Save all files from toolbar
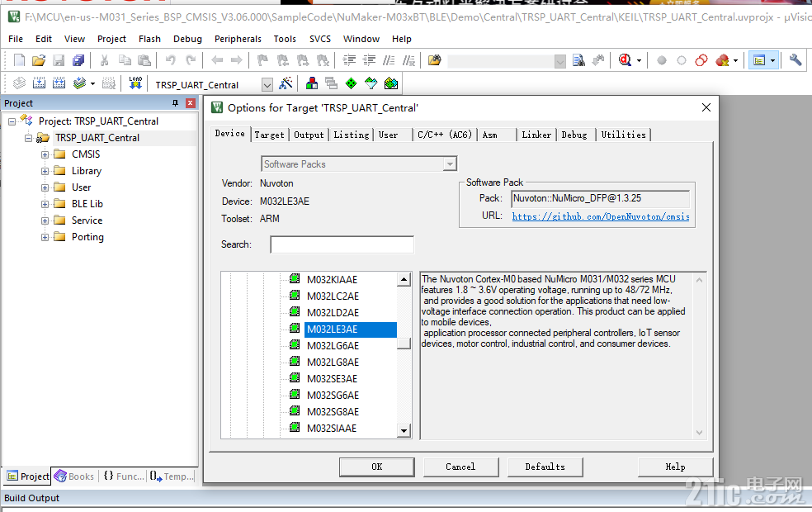This screenshot has width=812, height=512. click(x=78, y=60)
